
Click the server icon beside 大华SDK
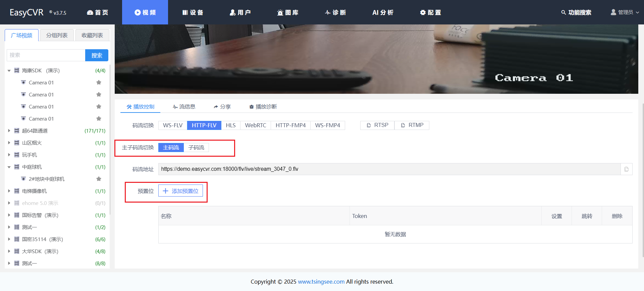coord(17,251)
